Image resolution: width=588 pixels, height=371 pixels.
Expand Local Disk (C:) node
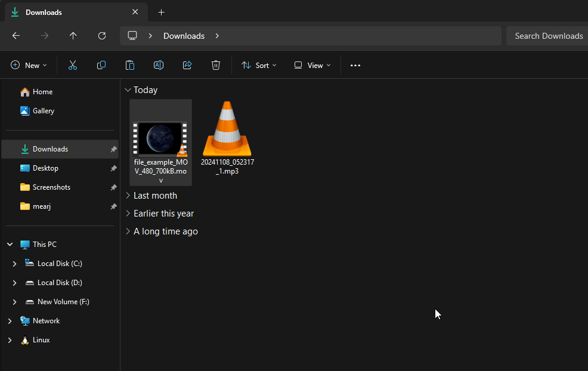pyautogui.click(x=15, y=264)
